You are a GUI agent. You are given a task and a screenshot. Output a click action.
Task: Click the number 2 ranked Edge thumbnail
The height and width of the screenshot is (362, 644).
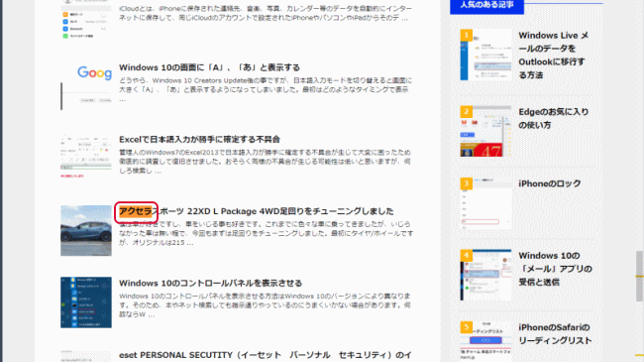point(486,131)
